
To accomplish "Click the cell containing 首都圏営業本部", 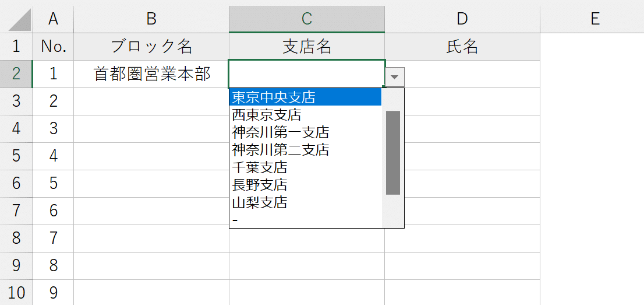I will [151, 74].
